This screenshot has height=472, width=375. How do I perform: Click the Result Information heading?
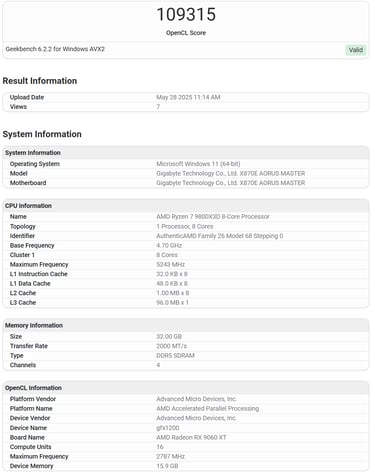click(40, 81)
